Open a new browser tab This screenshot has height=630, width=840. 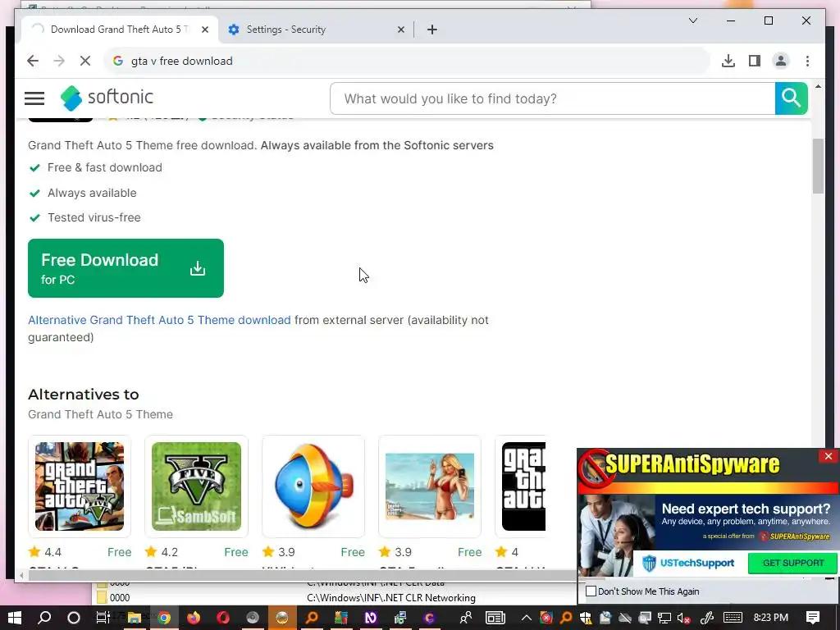[432, 30]
